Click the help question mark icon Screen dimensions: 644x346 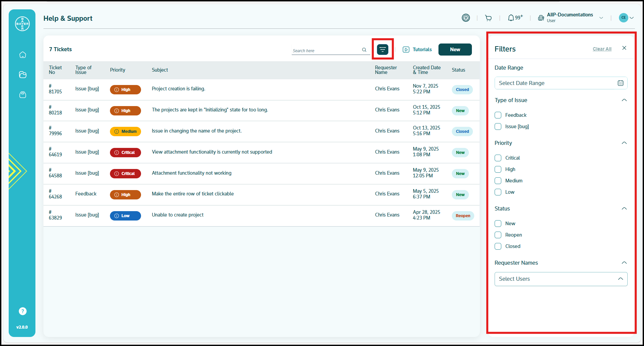coord(22,311)
